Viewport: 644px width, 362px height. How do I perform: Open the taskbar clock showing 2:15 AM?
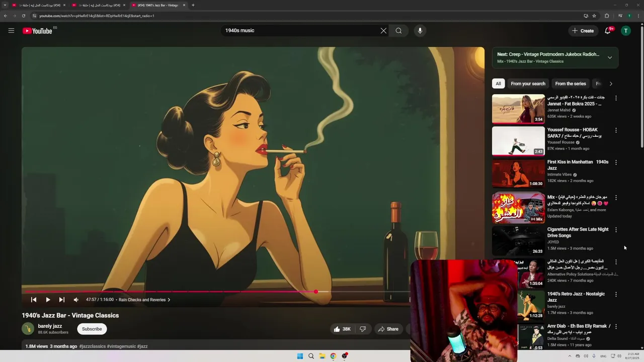(632, 356)
